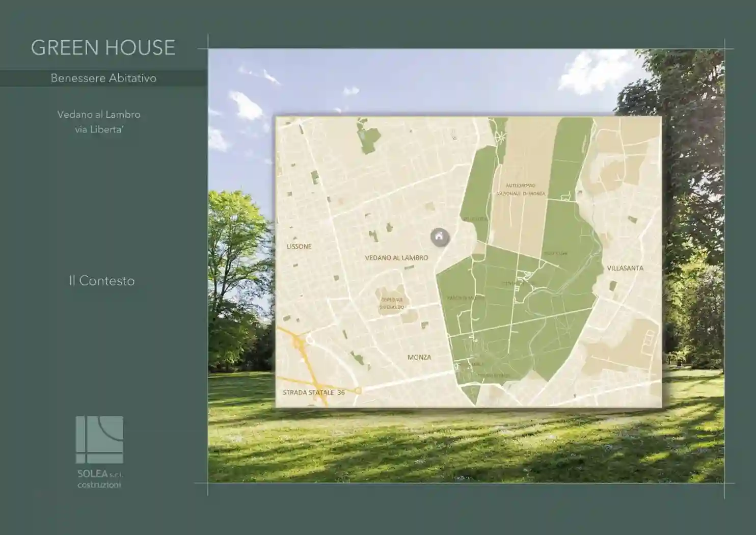Open the Benessere Abitativo banner
Viewport: 756px width, 535px height.
[x=103, y=78]
